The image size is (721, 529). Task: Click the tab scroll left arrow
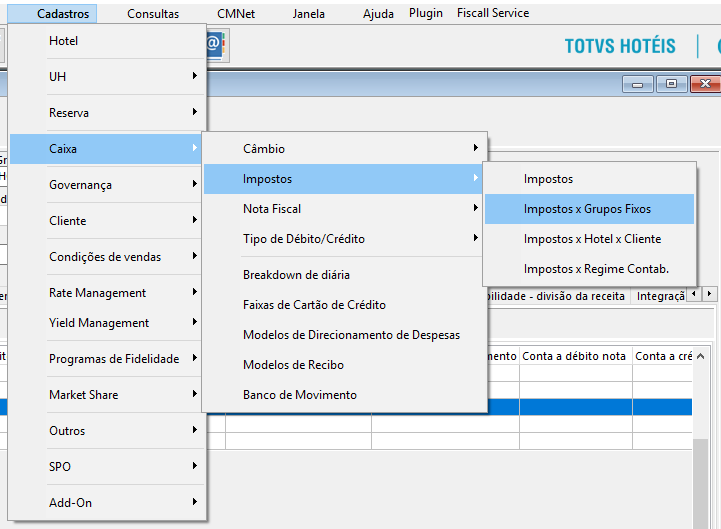click(693, 293)
